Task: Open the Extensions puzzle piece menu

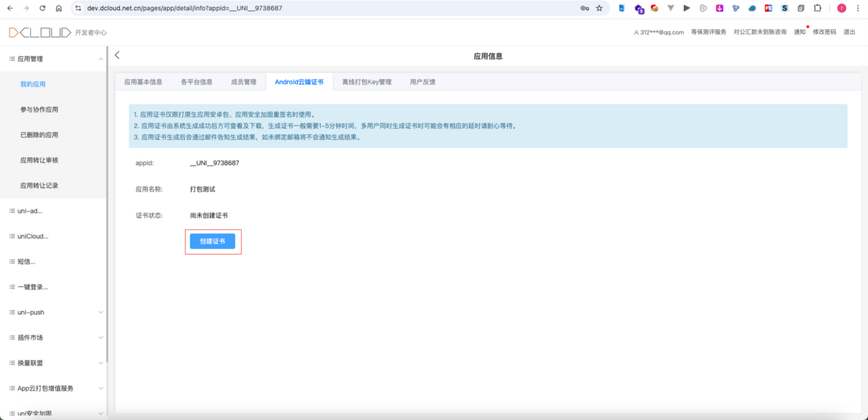Action: 817,9
